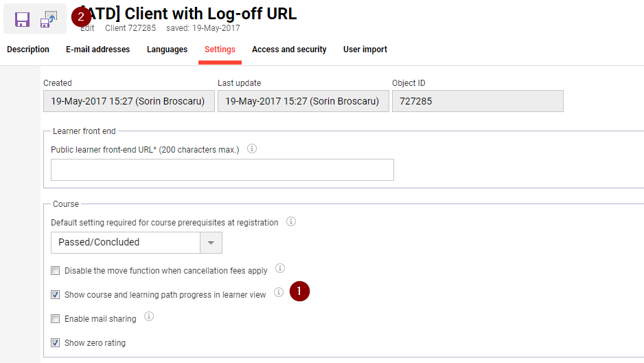Click info icon for cancellation fees option
The height and width of the screenshot is (363, 644).
[280, 269]
